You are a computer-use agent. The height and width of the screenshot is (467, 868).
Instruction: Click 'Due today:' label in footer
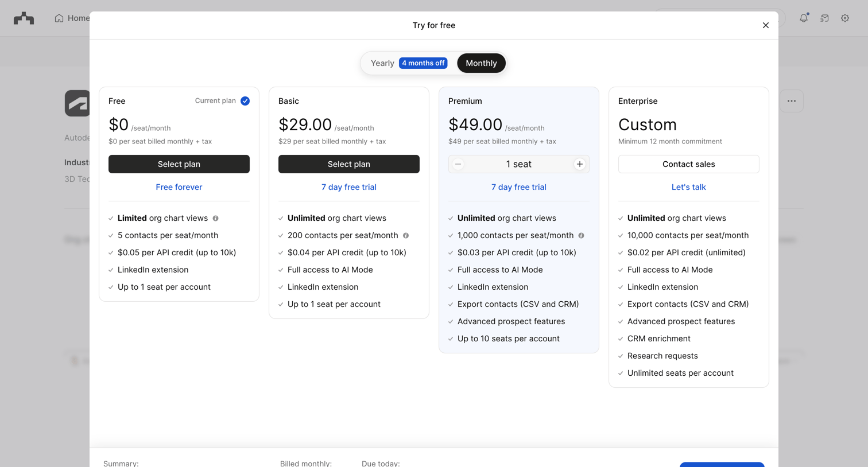click(x=381, y=463)
